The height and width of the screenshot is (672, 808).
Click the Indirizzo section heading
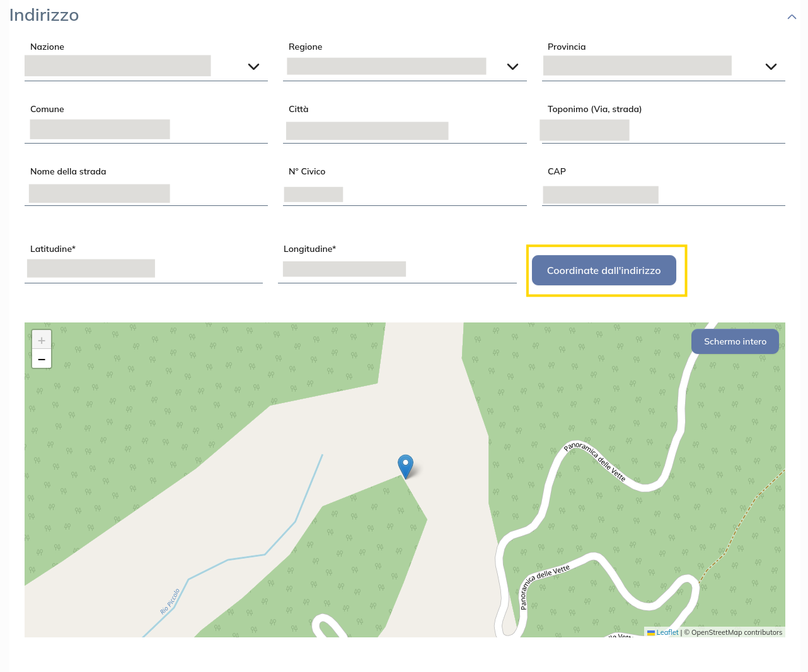click(44, 15)
